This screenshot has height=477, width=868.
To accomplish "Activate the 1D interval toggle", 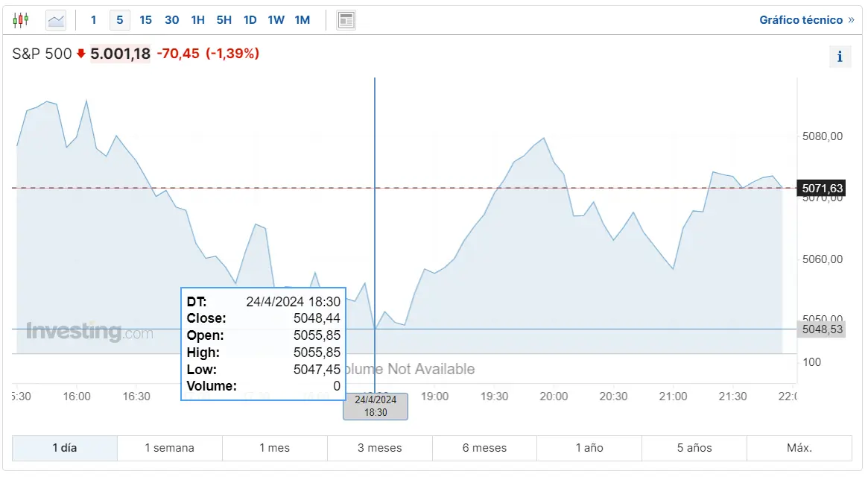I will pos(250,20).
